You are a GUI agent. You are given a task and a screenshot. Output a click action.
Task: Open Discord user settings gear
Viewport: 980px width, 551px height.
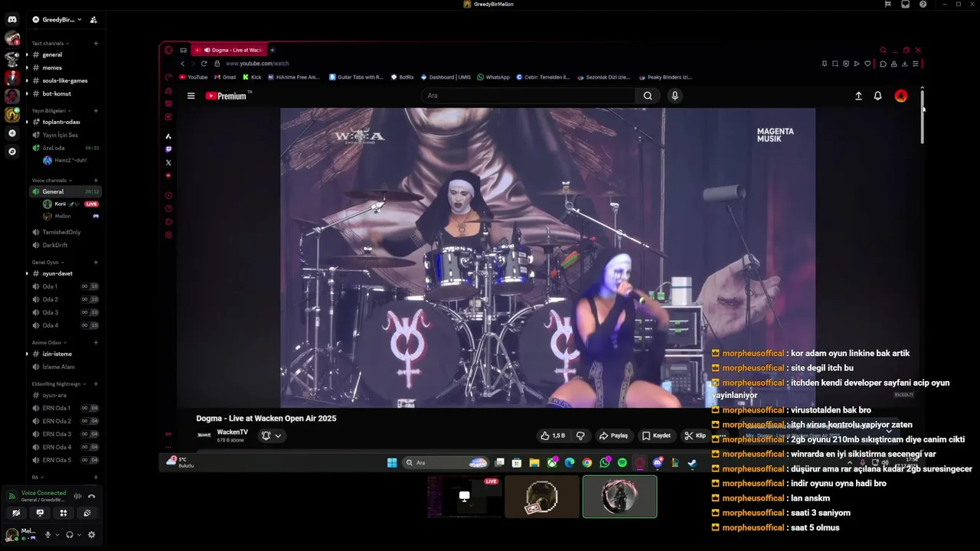[92, 535]
